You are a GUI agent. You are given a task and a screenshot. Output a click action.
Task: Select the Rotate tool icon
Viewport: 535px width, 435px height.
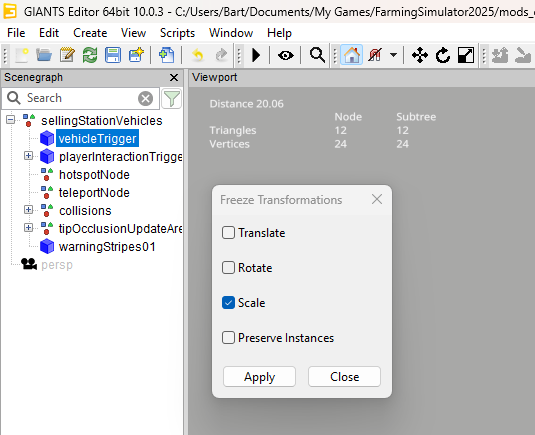[443, 55]
